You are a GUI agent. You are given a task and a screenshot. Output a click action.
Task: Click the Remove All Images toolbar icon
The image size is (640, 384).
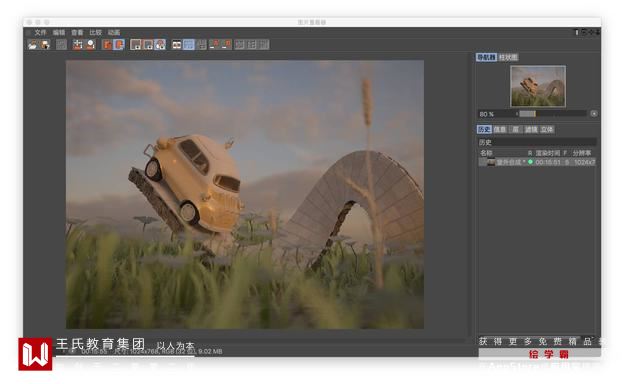point(90,44)
